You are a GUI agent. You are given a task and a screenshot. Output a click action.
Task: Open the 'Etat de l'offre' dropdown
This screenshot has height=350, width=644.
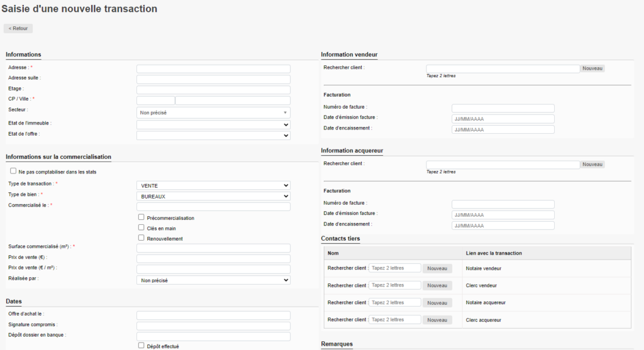pos(213,135)
